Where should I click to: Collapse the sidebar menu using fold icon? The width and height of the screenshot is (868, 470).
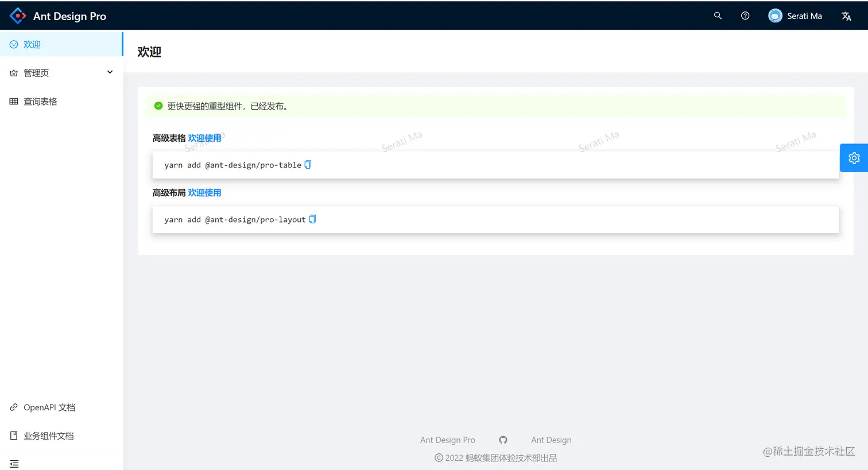(x=14, y=464)
